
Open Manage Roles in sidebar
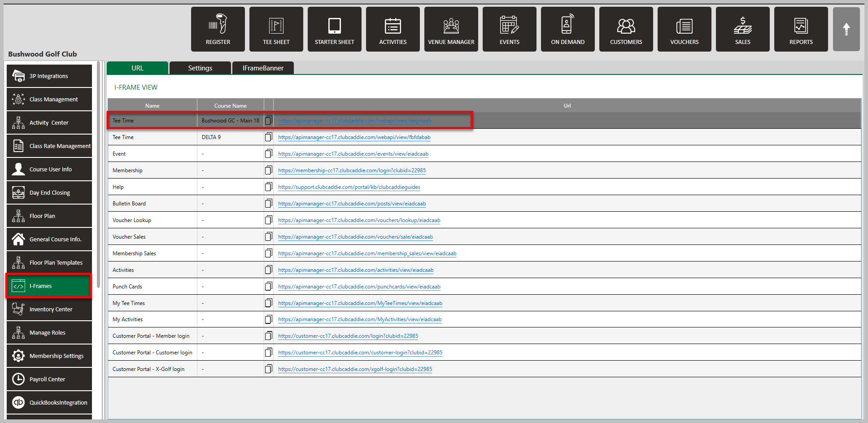click(49, 332)
